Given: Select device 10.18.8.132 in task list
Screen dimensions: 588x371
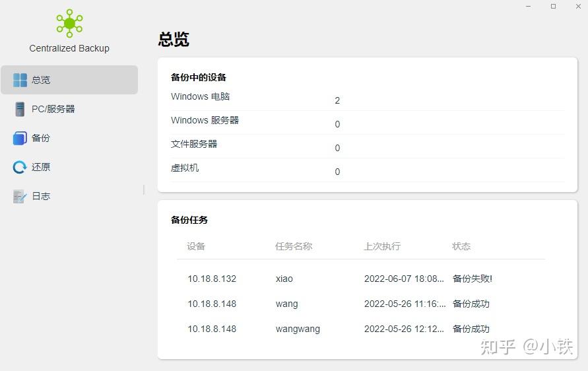Looking at the screenshot, I should [x=212, y=279].
